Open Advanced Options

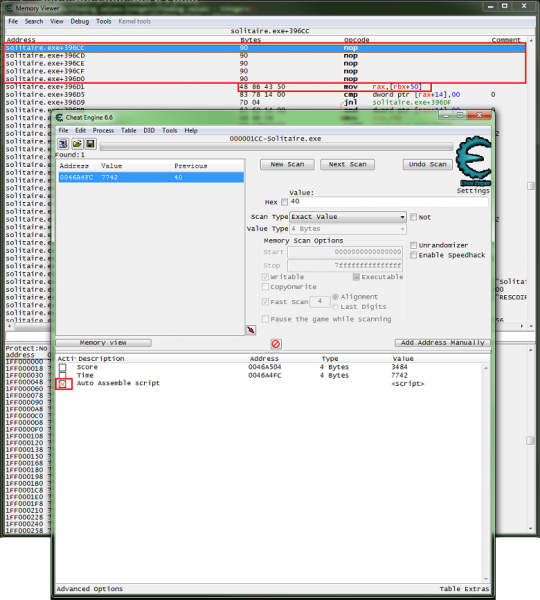point(90,589)
